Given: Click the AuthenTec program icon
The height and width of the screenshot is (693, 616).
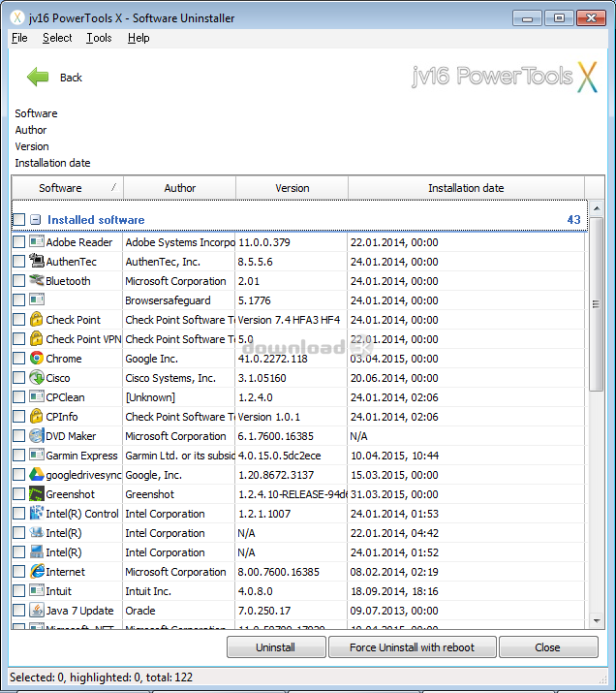Looking at the screenshot, I should (37, 261).
